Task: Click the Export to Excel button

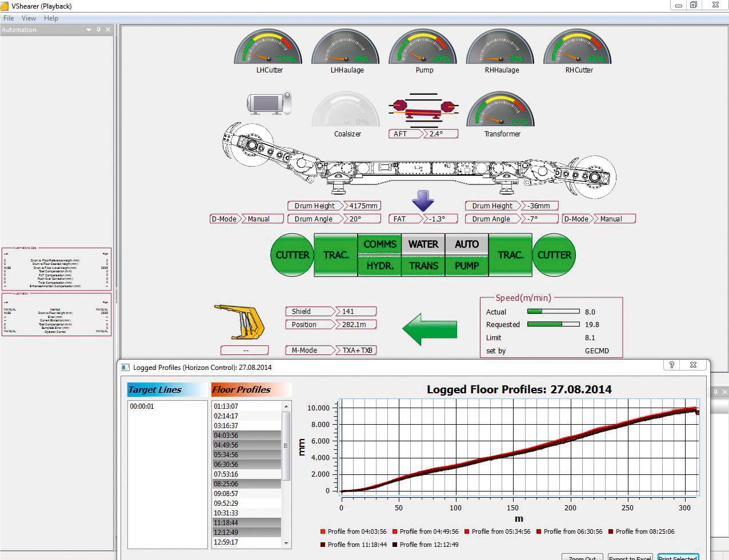Action: click(x=630, y=557)
